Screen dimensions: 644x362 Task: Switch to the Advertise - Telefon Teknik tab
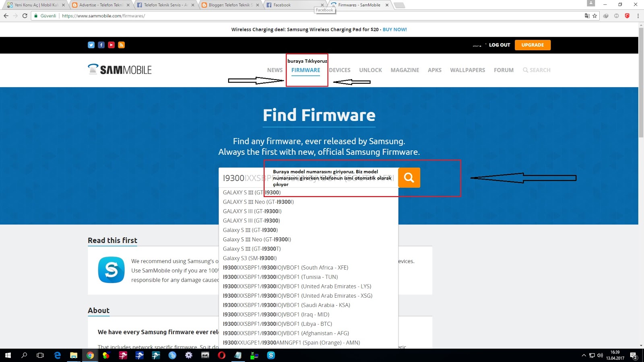101,5
